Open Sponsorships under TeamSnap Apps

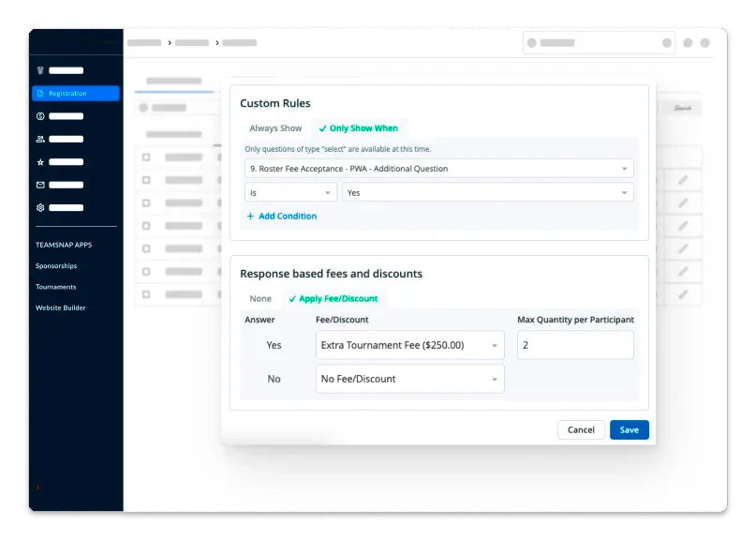pyautogui.click(x=56, y=266)
